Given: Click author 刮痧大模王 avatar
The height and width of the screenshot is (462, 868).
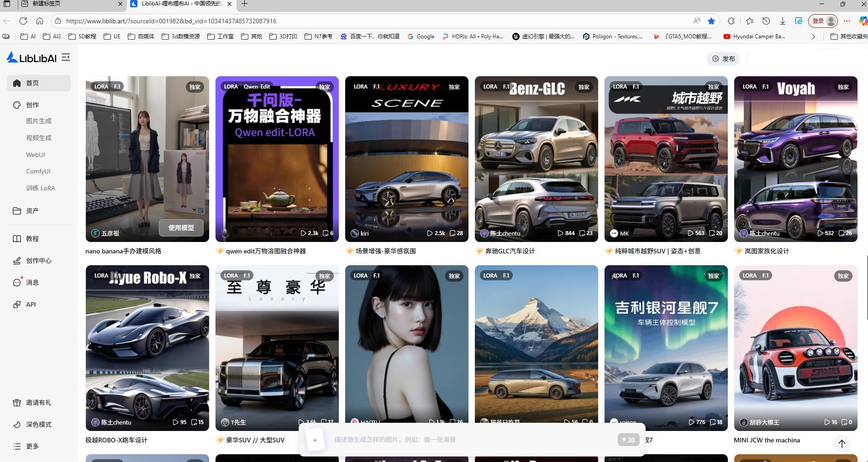Looking at the screenshot, I should click(743, 422).
